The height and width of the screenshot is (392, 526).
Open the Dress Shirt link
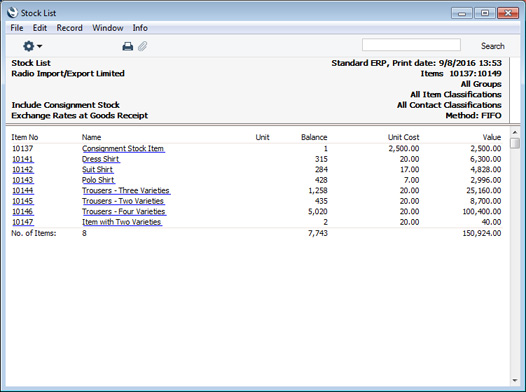101,159
